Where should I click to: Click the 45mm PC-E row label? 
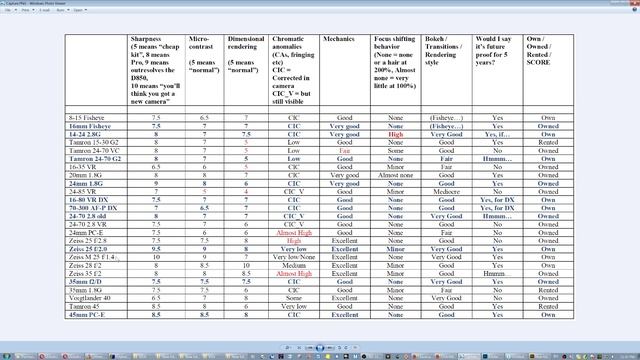87,315
